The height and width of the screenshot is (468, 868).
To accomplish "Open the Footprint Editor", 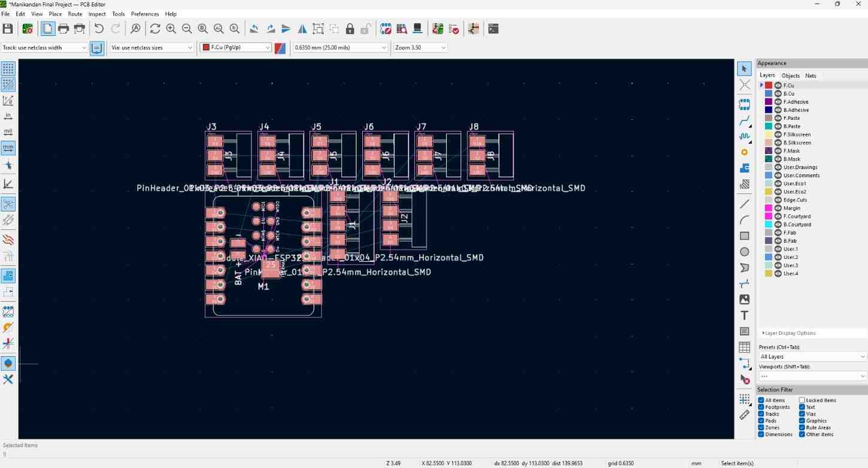I will click(x=386, y=29).
